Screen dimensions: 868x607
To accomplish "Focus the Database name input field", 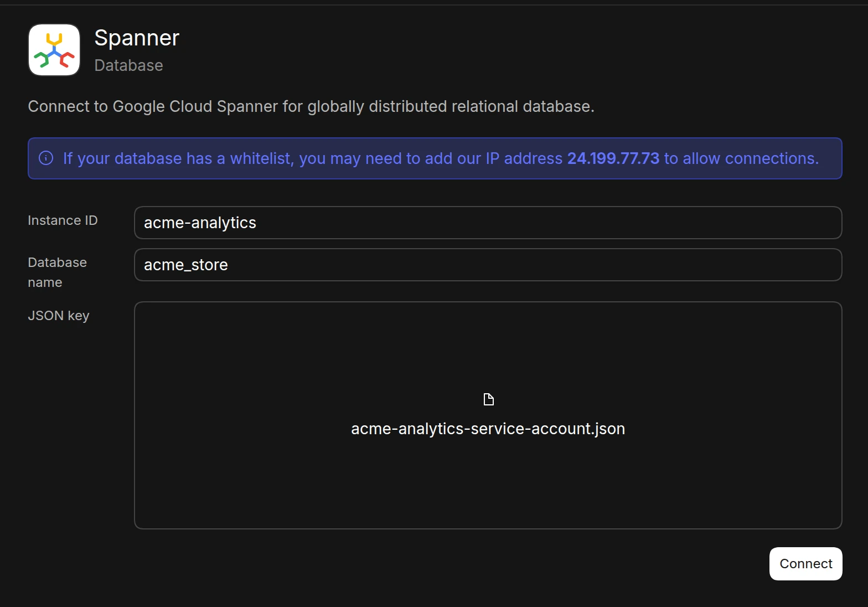I will [488, 265].
